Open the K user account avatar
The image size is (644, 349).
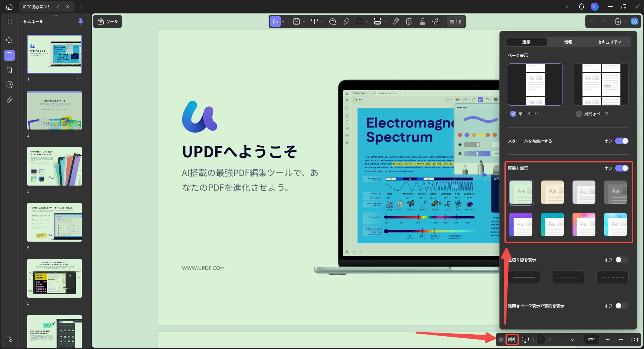pyautogui.click(x=595, y=7)
